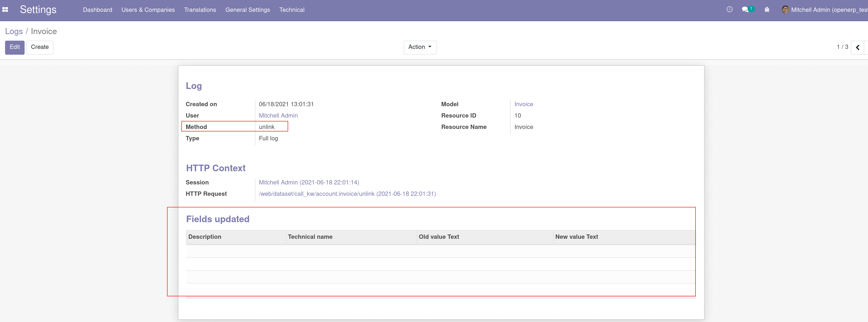Click the debug bug icon

[767, 9]
